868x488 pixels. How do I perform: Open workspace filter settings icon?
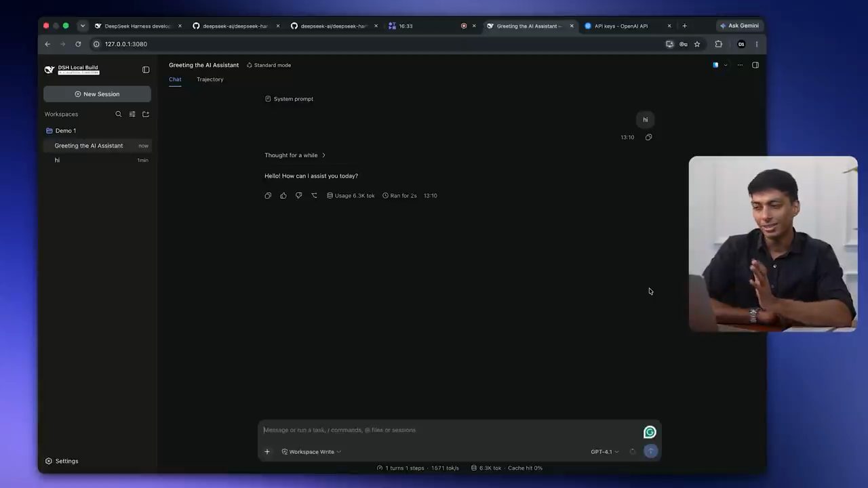pos(132,114)
